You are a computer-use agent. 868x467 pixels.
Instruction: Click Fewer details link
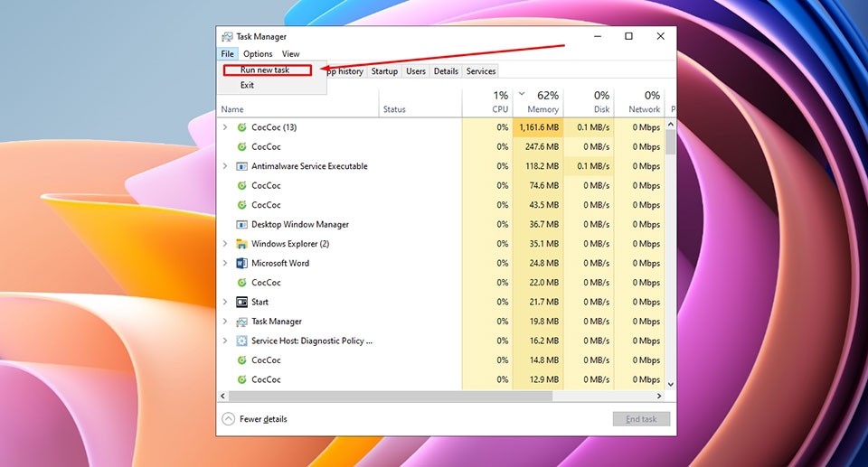[x=263, y=419]
